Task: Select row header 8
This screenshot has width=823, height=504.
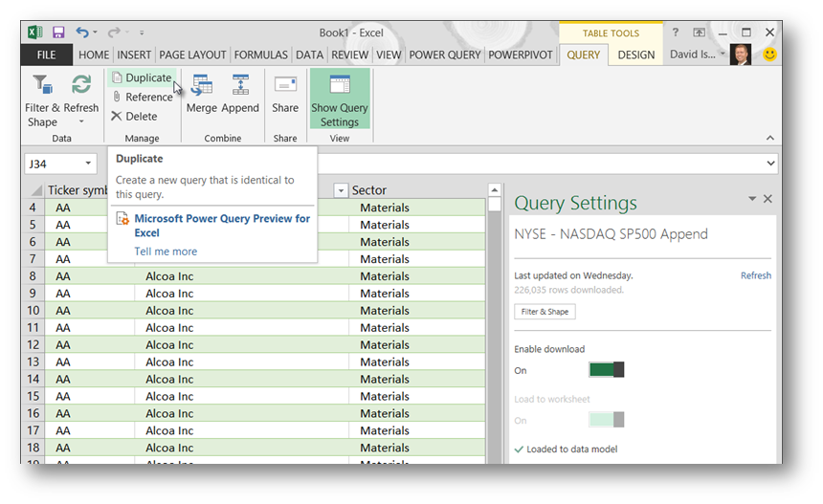Action: click(x=33, y=275)
